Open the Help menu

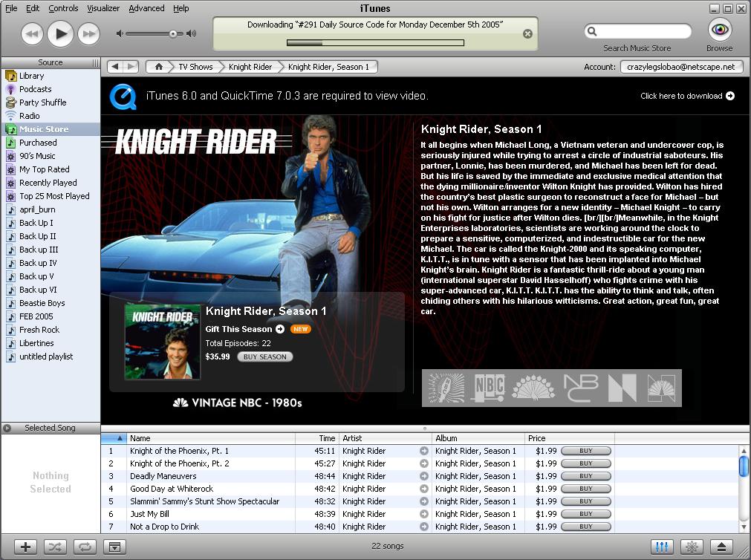(x=181, y=8)
